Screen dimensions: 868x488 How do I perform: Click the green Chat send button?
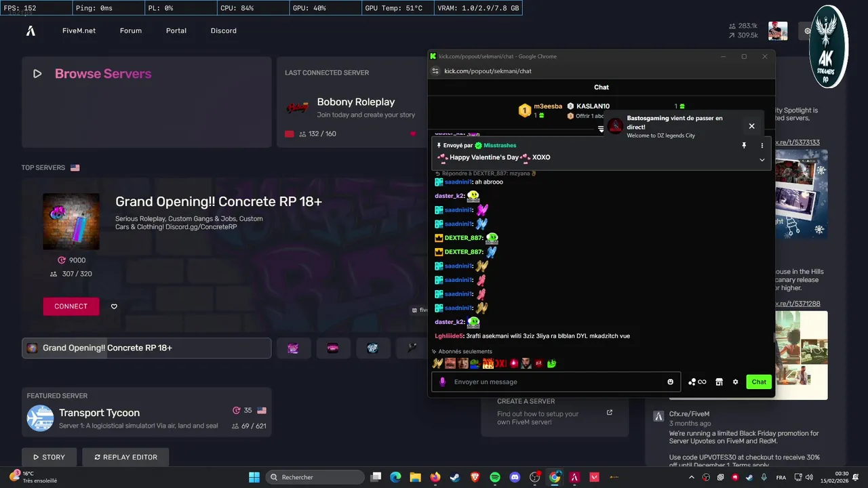coord(759,382)
